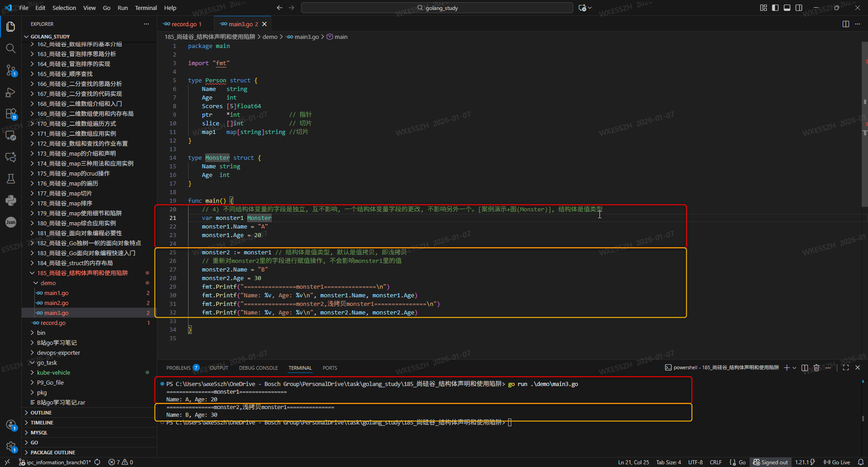
Task: Open the Tab Size: 4 indentation setting
Action: pyautogui.click(x=669, y=462)
